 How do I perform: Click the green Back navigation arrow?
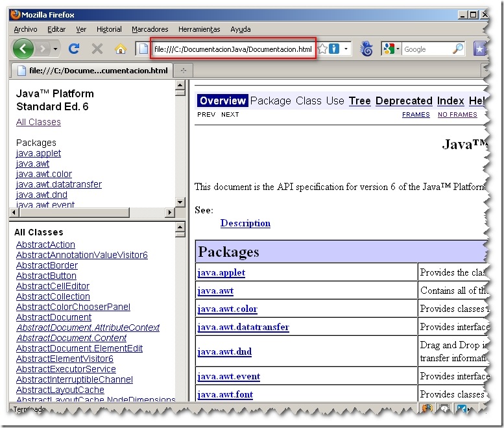(x=23, y=49)
